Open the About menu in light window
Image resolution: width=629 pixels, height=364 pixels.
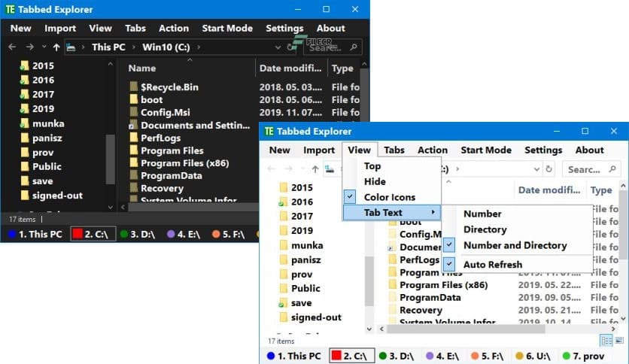589,150
